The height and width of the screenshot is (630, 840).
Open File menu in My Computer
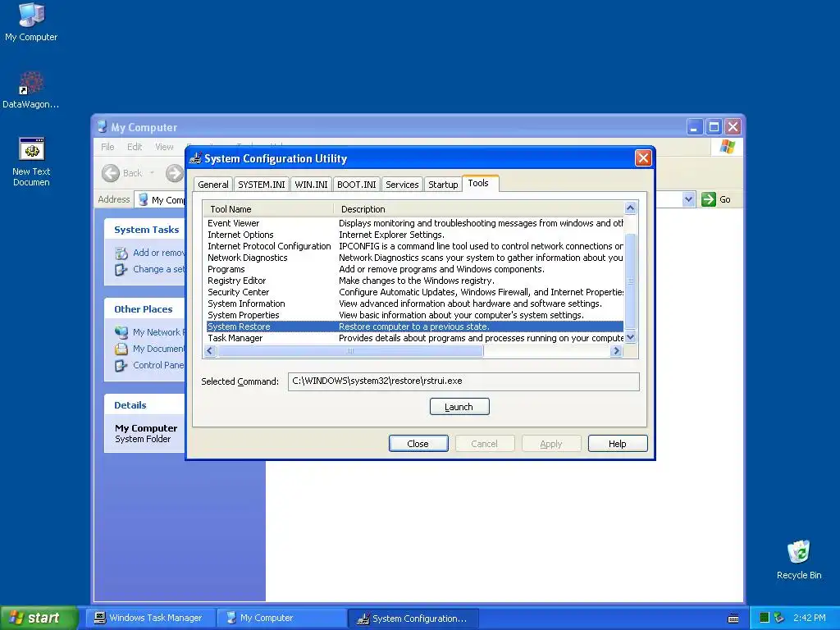(x=107, y=147)
